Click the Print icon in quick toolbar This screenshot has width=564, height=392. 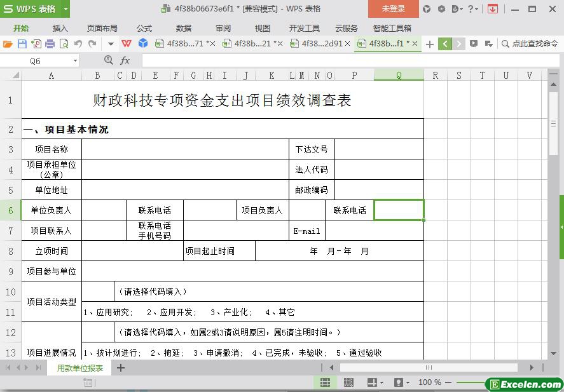pos(50,44)
